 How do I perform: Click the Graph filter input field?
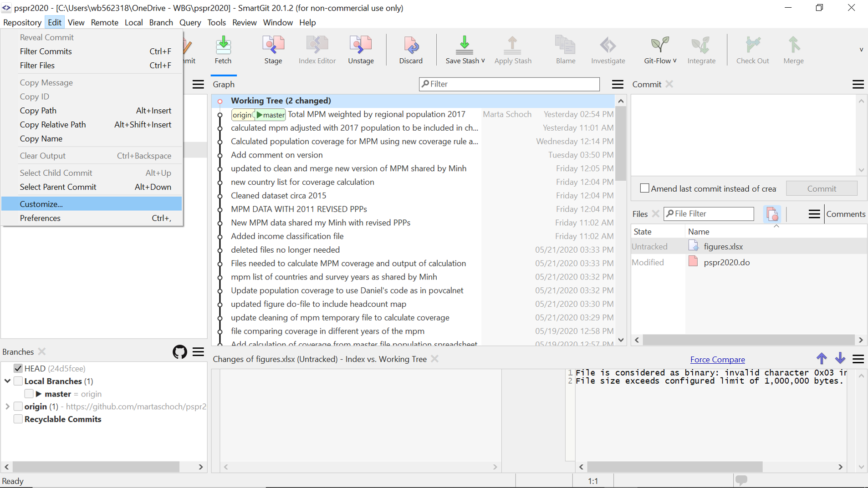(509, 84)
